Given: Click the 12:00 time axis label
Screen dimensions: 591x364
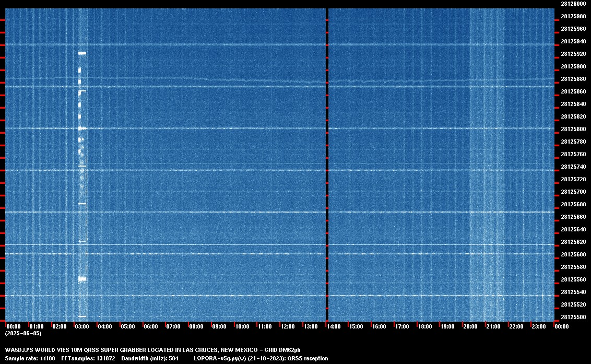Looking at the screenshot, I should [x=288, y=326].
